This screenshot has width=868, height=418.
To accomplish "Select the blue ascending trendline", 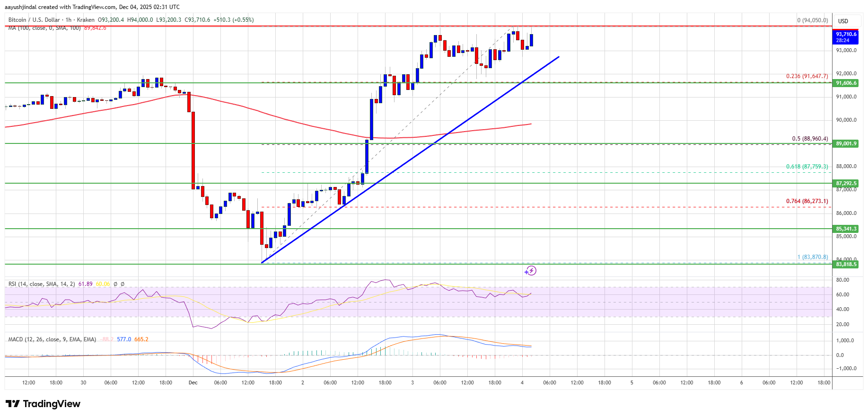I will pyautogui.click(x=426, y=148).
